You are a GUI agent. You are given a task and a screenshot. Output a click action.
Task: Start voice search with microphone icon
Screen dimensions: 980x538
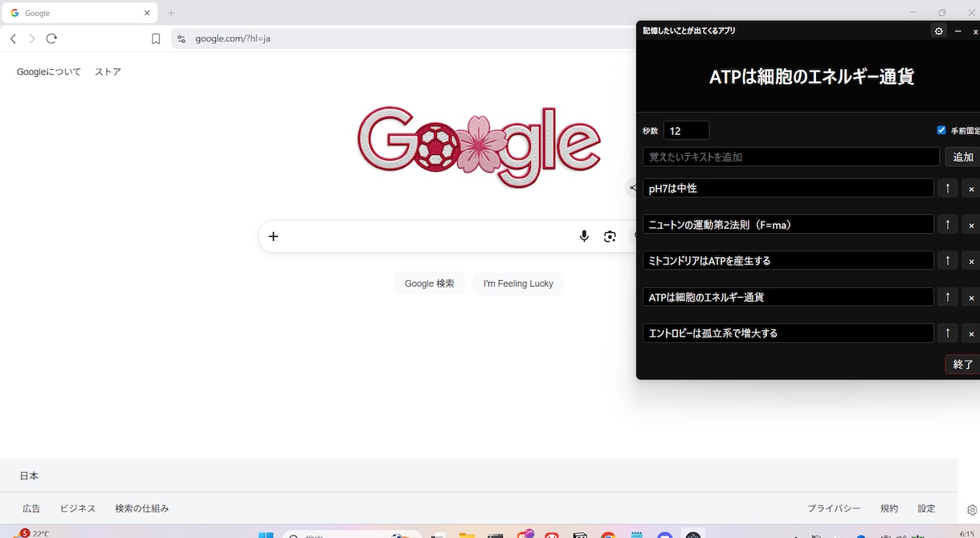tap(584, 236)
